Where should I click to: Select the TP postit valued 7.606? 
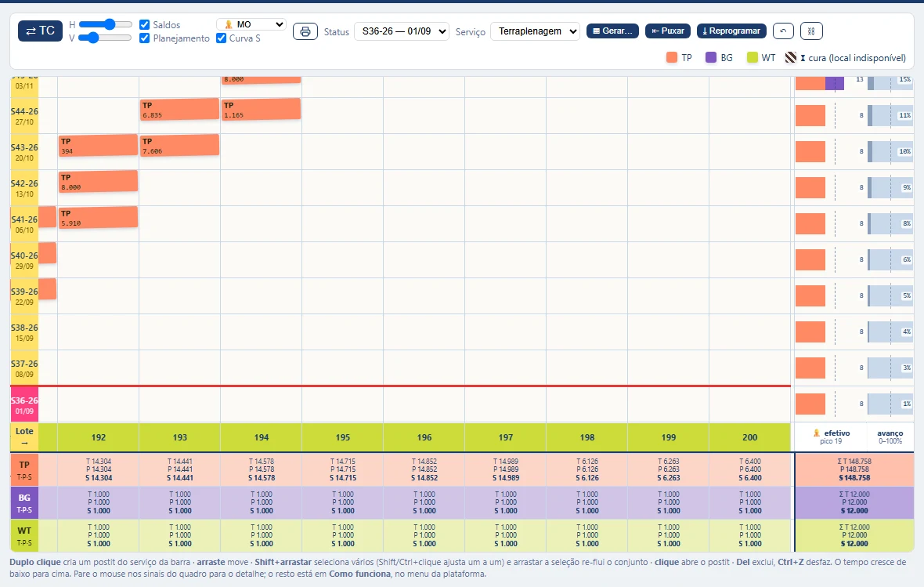coord(180,146)
